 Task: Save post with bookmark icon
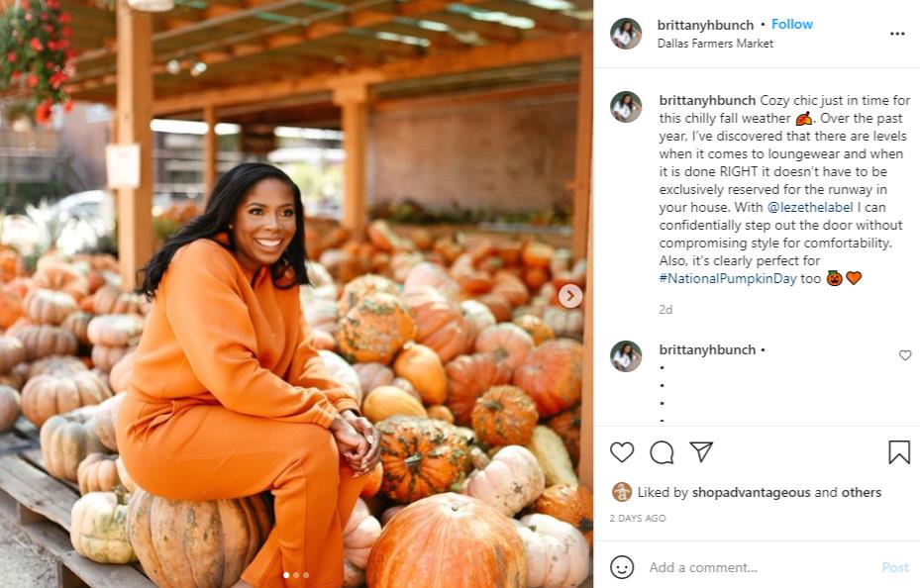(899, 452)
